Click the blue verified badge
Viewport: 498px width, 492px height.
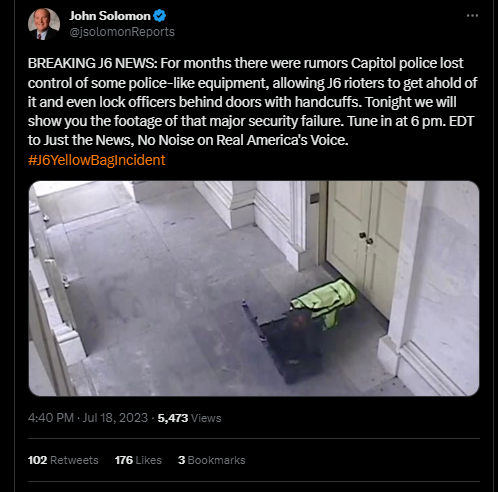point(160,16)
